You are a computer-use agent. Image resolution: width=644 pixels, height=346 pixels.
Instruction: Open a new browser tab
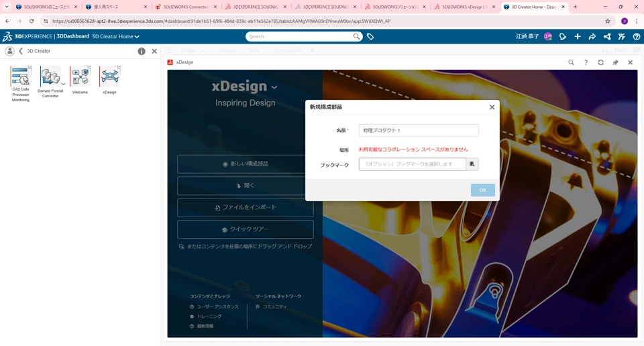[575, 7]
